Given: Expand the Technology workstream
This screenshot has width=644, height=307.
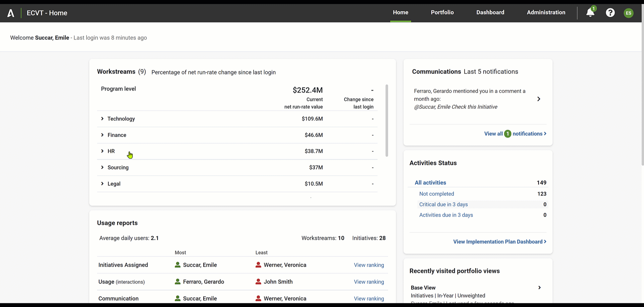Looking at the screenshot, I should (x=102, y=119).
